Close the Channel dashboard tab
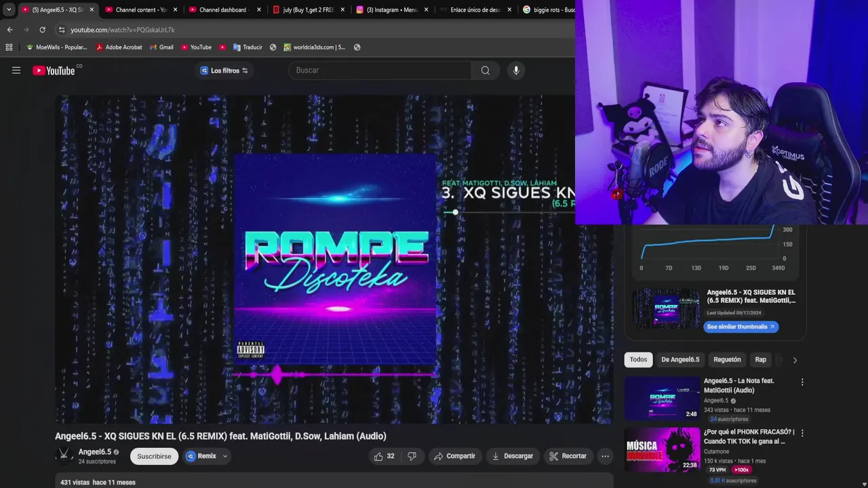This screenshot has width=868, height=488. tap(258, 10)
